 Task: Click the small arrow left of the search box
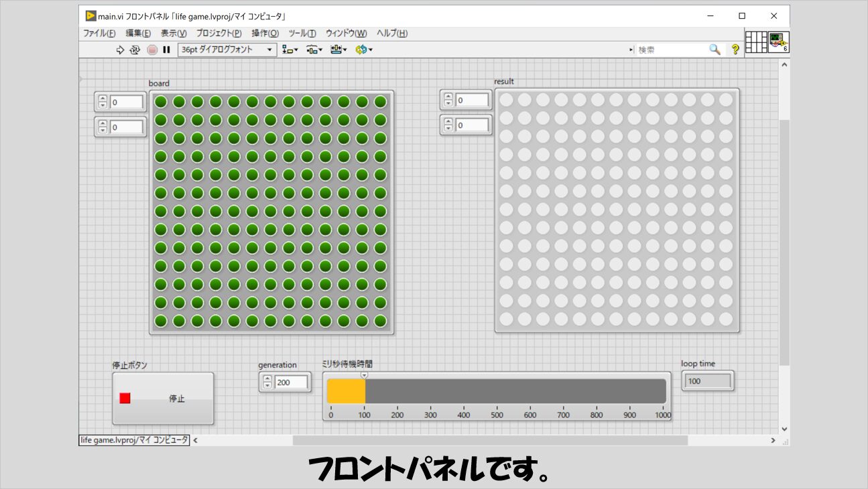[x=631, y=50]
